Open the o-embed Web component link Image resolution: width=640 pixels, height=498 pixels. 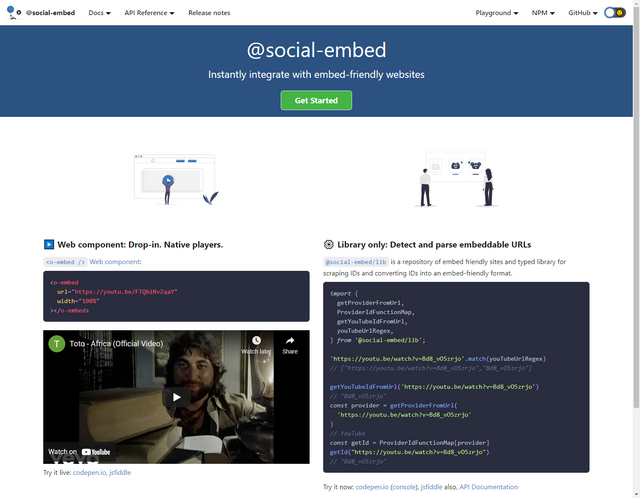[x=92, y=262]
